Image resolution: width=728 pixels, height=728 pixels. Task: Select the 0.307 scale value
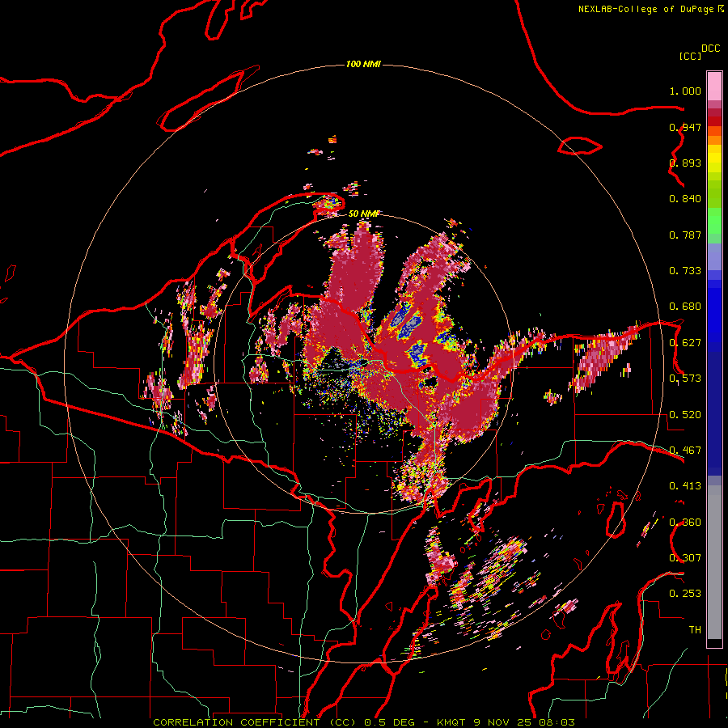click(x=685, y=558)
